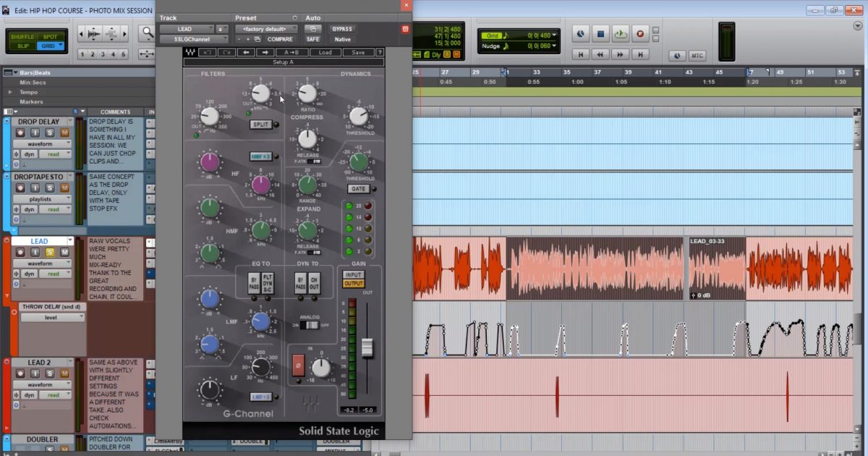Open the factory default preset dropdown

[265, 29]
